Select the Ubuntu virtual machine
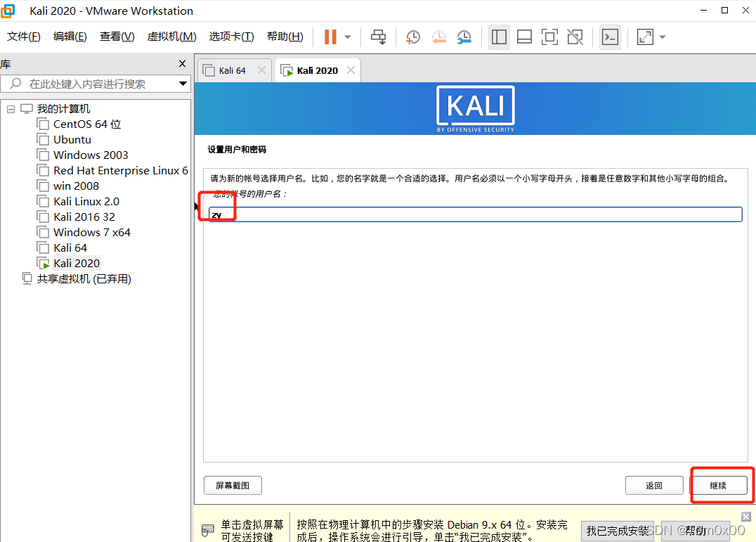The image size is (756, 542). 72,140
